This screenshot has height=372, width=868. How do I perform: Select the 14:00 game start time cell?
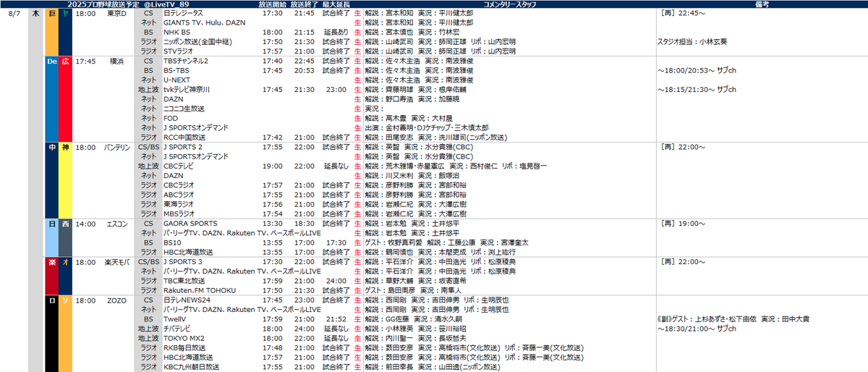point(85,224)
